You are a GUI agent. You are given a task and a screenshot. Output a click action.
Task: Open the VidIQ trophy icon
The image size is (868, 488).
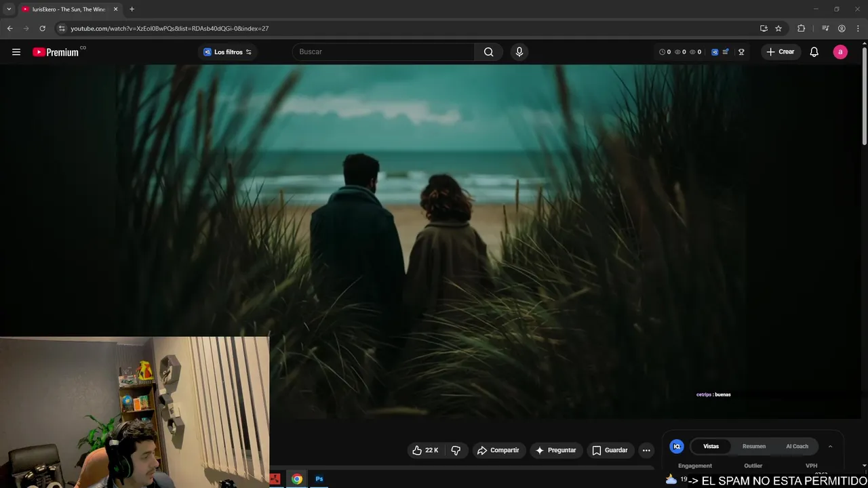[x=741, y=52]
